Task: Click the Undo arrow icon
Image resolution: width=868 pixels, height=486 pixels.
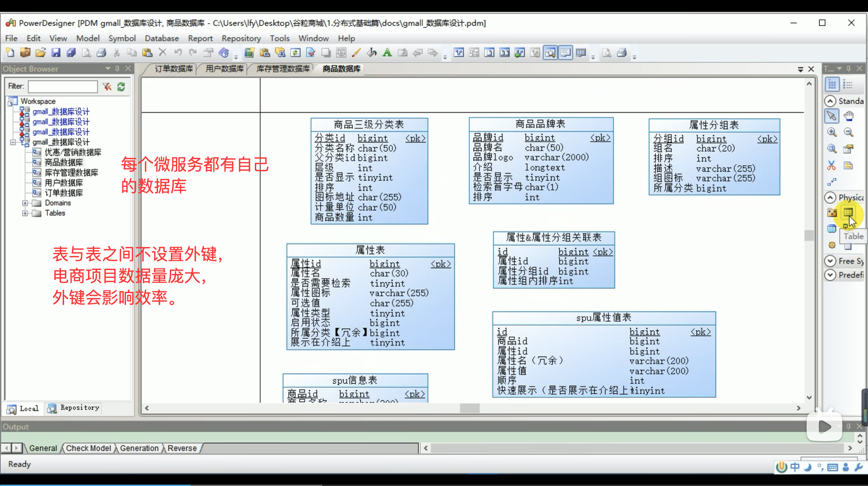Action: [x=178, y=53]
